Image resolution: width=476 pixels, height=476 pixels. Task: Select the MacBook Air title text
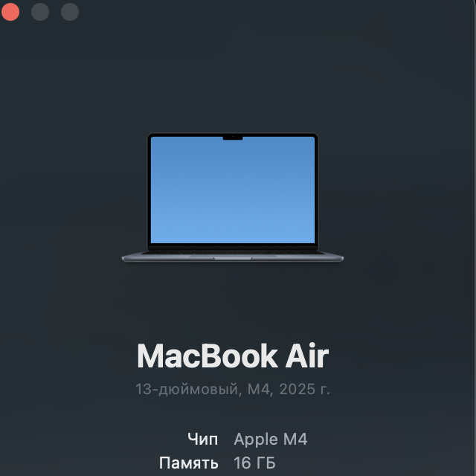[x=233, y=356]
